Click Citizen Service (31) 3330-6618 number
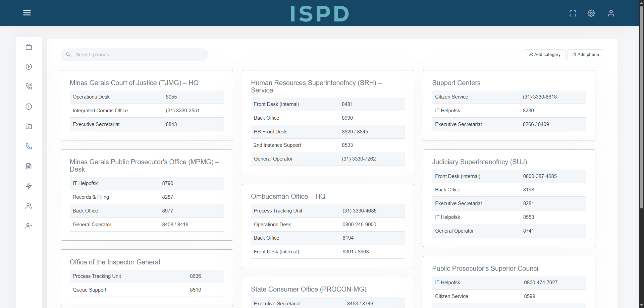644x308 pixels. (x=539, y=97)
